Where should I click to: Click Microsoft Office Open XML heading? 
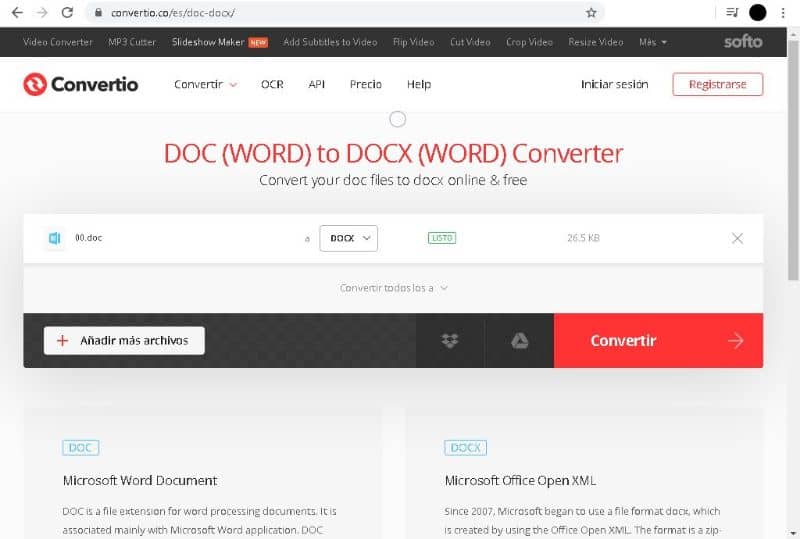click(520, 480)
